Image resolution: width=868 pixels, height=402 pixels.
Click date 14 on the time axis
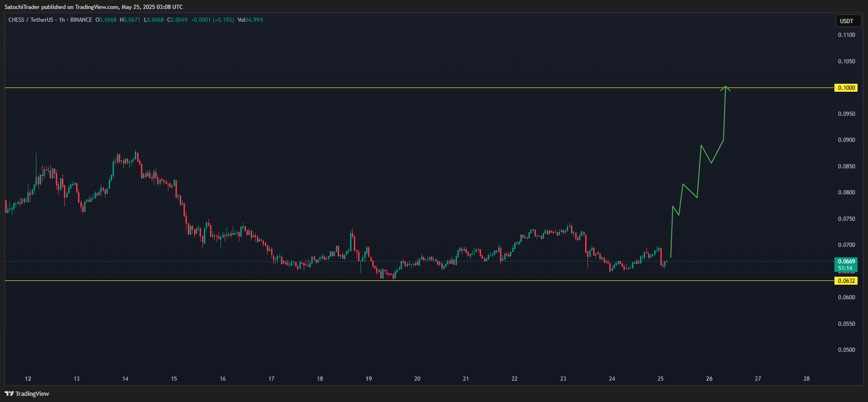click(125, 379)
